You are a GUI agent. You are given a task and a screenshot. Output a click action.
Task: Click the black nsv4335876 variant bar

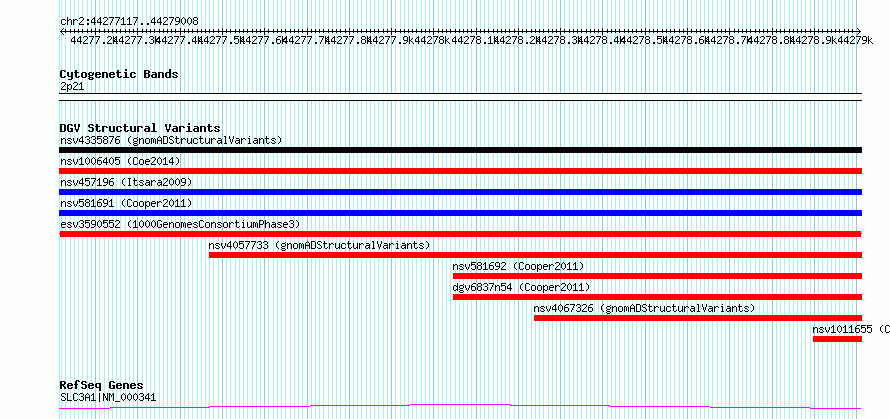pyautogui.click(x=460, y=150)
